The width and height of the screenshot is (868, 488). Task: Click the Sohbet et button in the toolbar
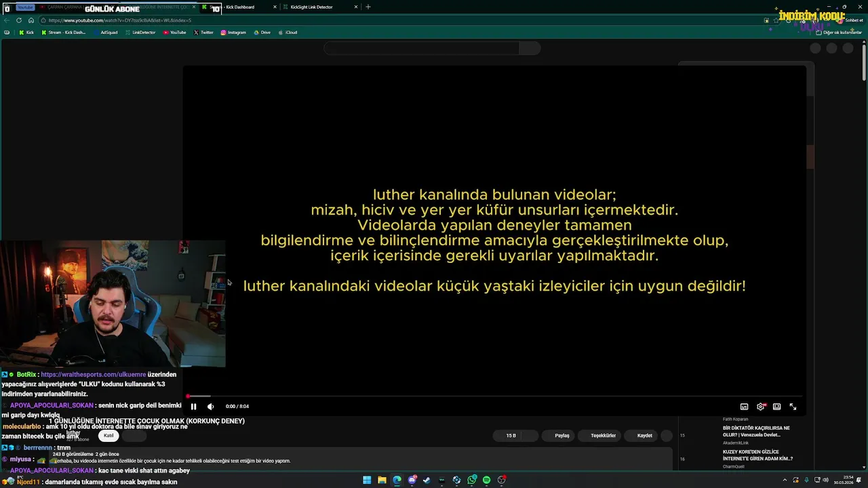point(850,20)
